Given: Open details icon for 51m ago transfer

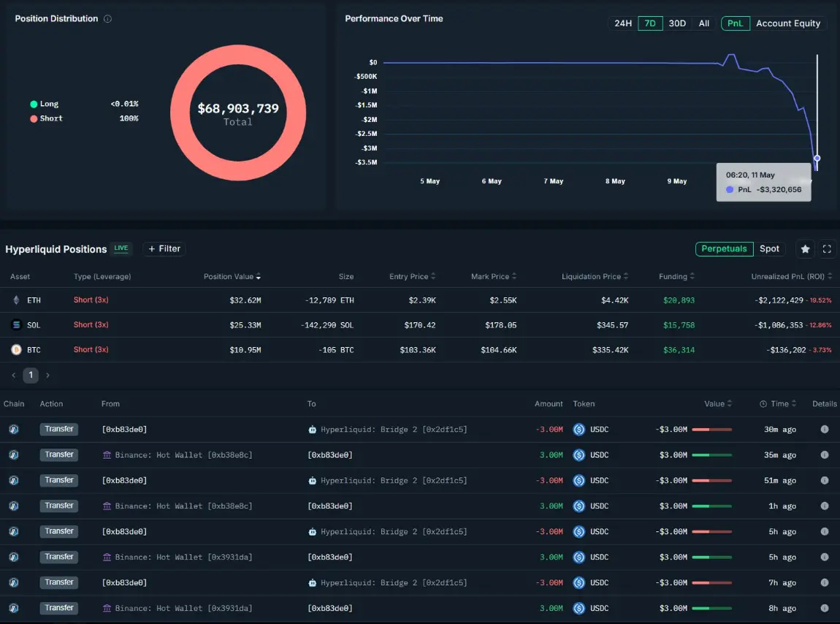Looking at the screenshot, I should click(824, 480).
